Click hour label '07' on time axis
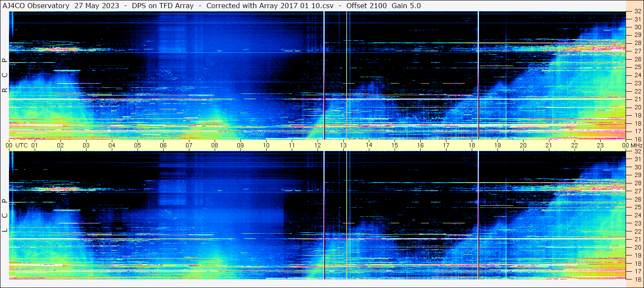644x288 pixels. pyautogui.click(x=189, y=145)
